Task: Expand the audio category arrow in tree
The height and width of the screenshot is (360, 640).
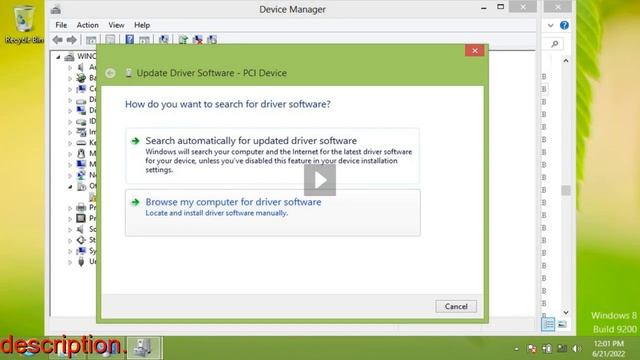Action: pos(70,67)
